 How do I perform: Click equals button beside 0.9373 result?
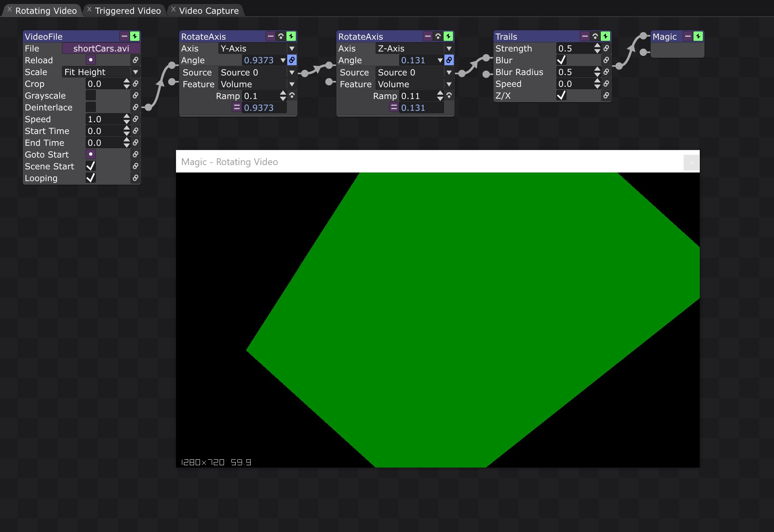pyautogui.click(x=237, y=107)
